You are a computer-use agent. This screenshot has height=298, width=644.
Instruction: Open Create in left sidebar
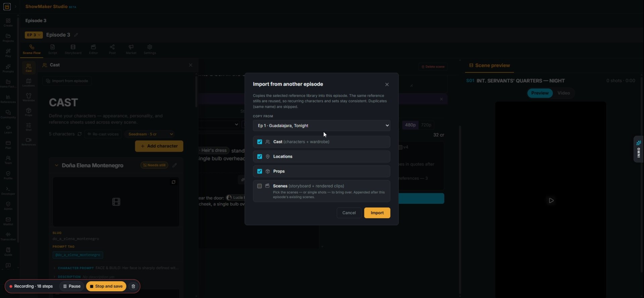(x=8, y=22)
